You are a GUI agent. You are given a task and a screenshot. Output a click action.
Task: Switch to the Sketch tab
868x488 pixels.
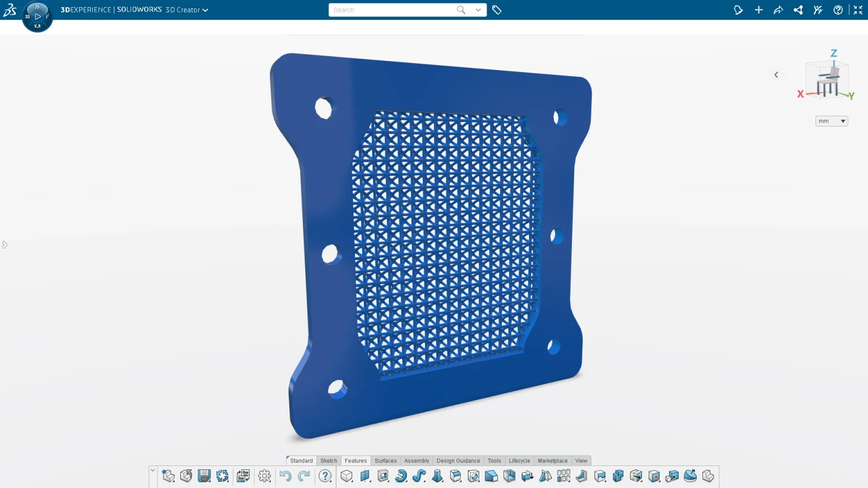point(328,461)
